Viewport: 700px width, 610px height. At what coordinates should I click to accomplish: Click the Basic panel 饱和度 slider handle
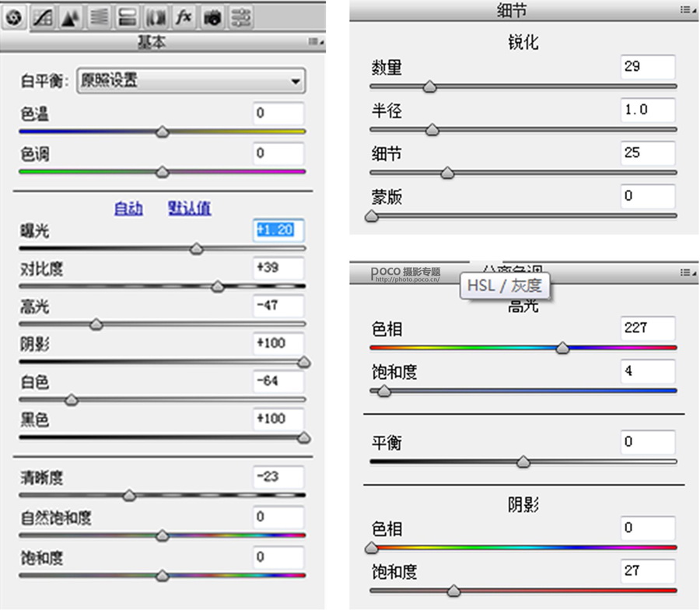163,576
